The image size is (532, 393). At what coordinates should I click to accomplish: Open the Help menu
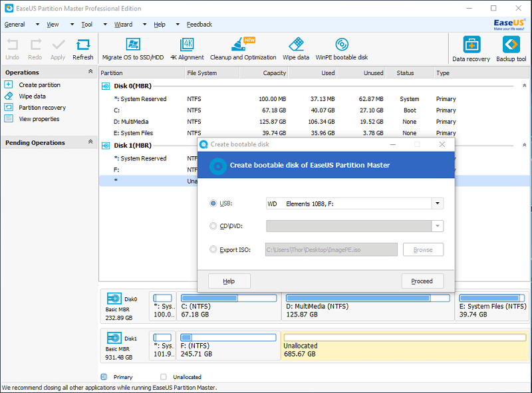[160, 25]
